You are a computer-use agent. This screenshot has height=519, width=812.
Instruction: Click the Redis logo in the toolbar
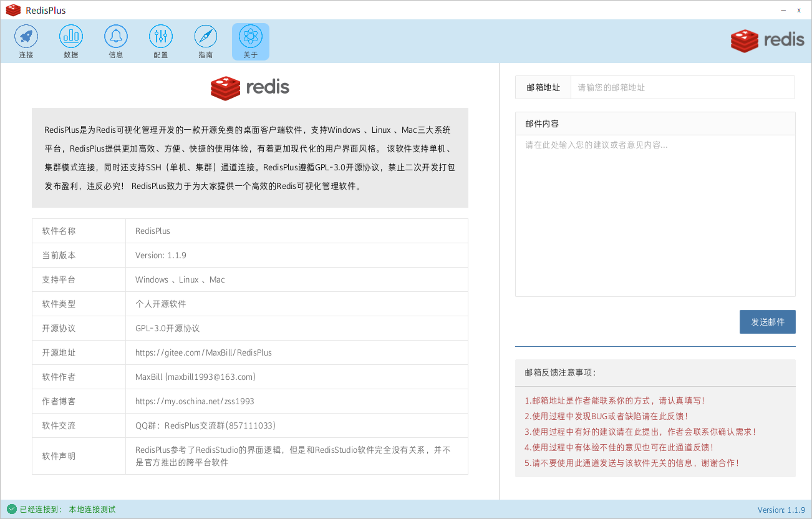768,41
